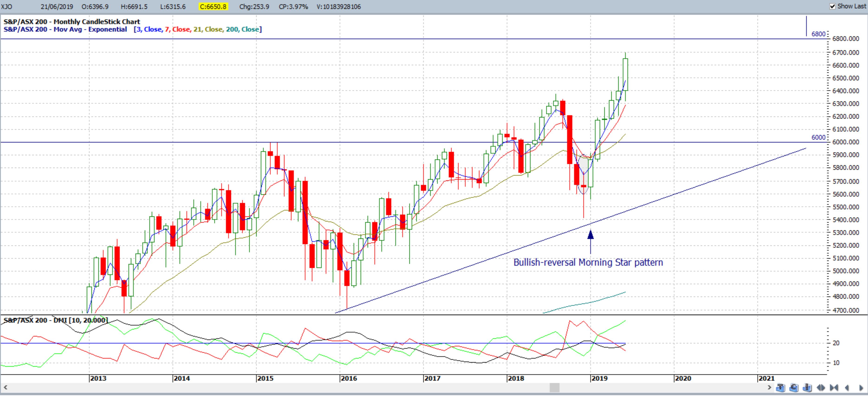Click the horizontal scrollbar right arrow
The width and height of the screenshot is (868, 396).
tap(769, 388)
